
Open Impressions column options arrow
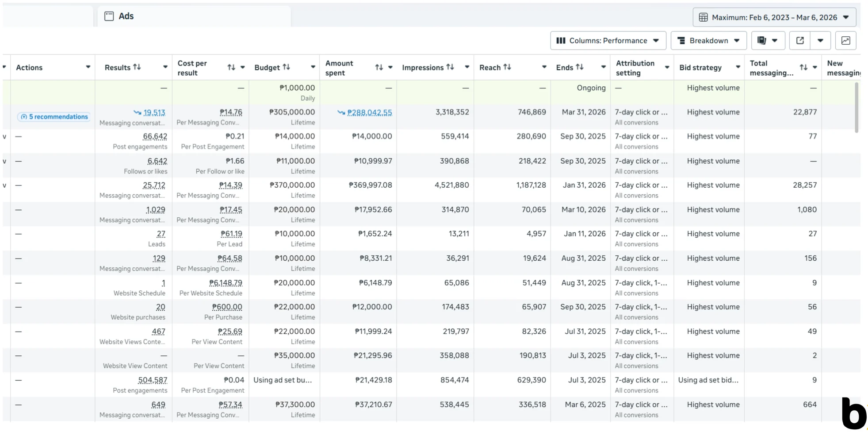tap(467, 67)
